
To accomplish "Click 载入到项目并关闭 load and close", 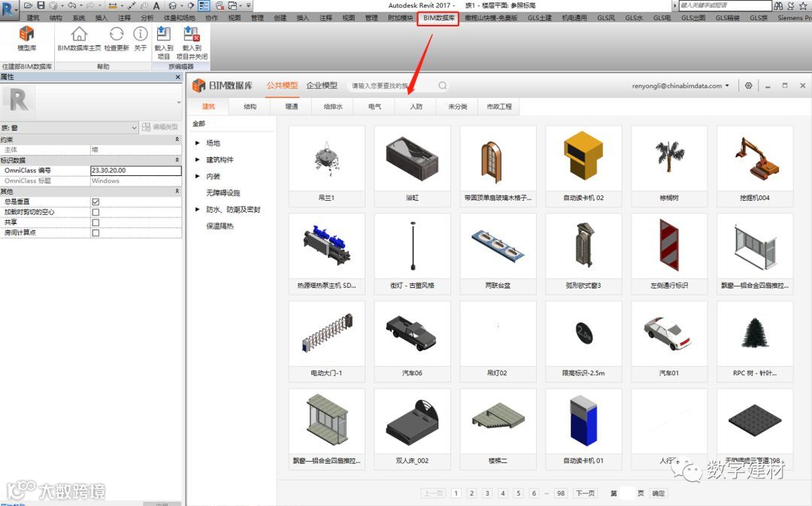I will click(192, 42).
